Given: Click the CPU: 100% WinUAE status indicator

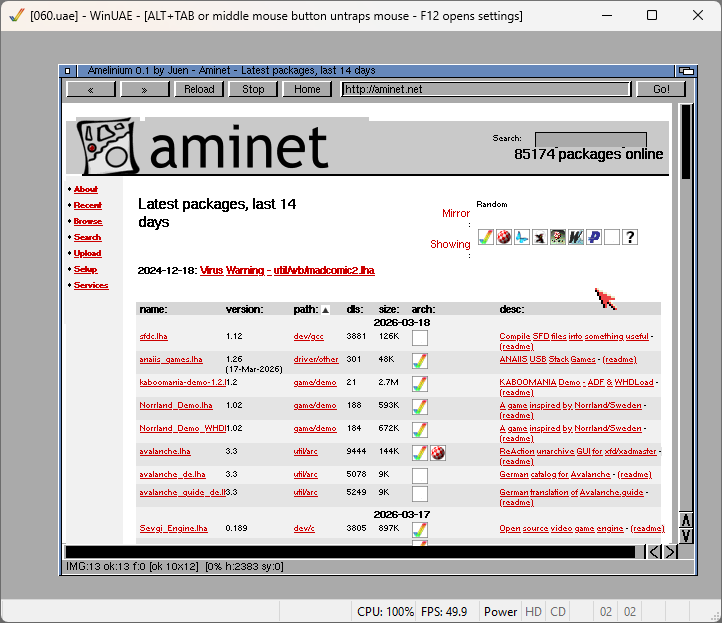Looking at the screenshot, I should click(x=385, y=611).
